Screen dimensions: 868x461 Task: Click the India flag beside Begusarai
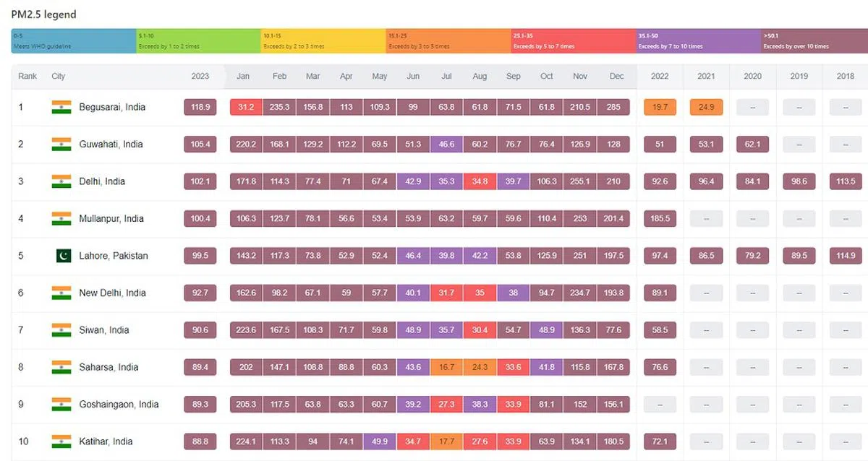tap(61, 107)
